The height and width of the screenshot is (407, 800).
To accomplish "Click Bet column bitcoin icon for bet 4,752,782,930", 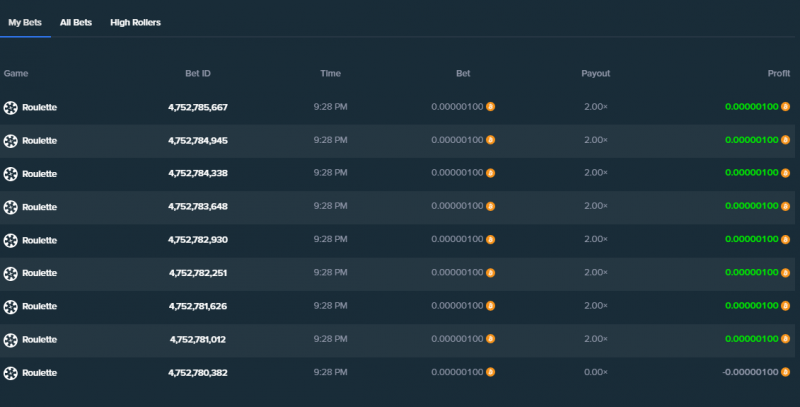I will 490,239.
